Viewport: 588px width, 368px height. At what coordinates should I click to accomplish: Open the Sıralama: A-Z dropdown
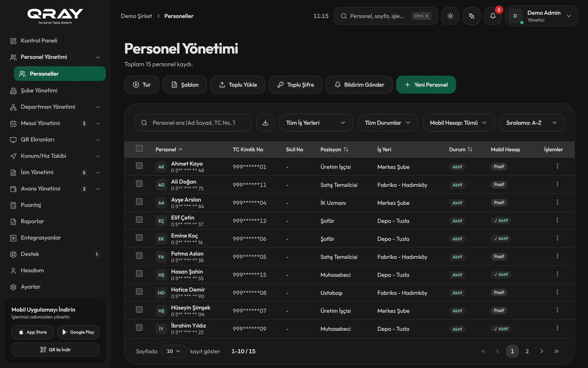pyautogui.click(x=532, y=123)
